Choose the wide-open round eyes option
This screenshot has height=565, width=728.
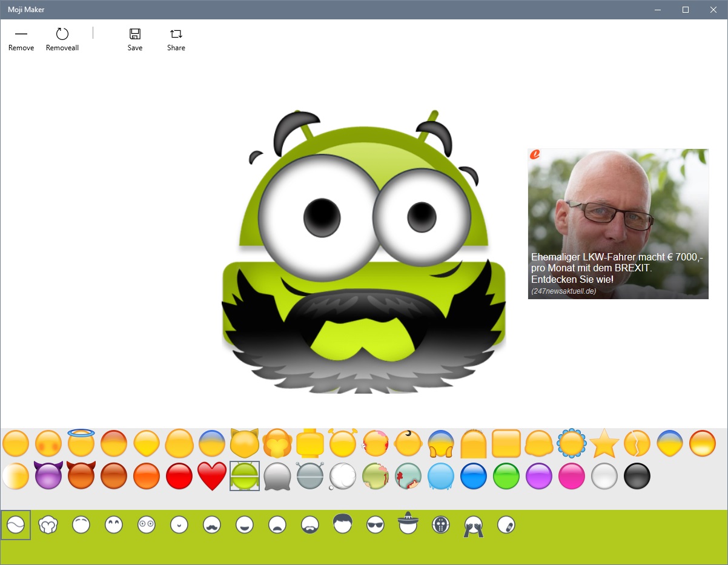(x=146, y=525)
